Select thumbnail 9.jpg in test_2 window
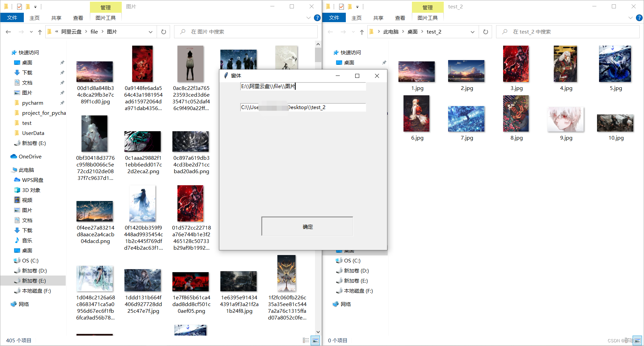 (566, 119)
